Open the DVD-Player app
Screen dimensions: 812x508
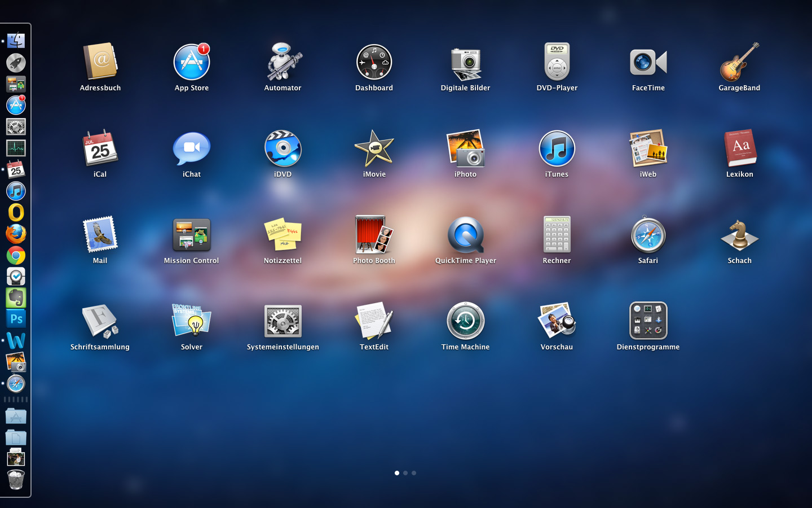(557, 62)
